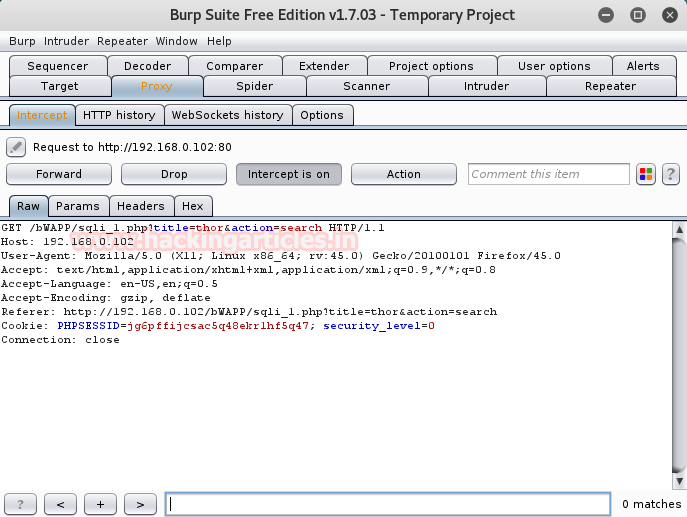Click the search text input field

(x=388, y=504)
